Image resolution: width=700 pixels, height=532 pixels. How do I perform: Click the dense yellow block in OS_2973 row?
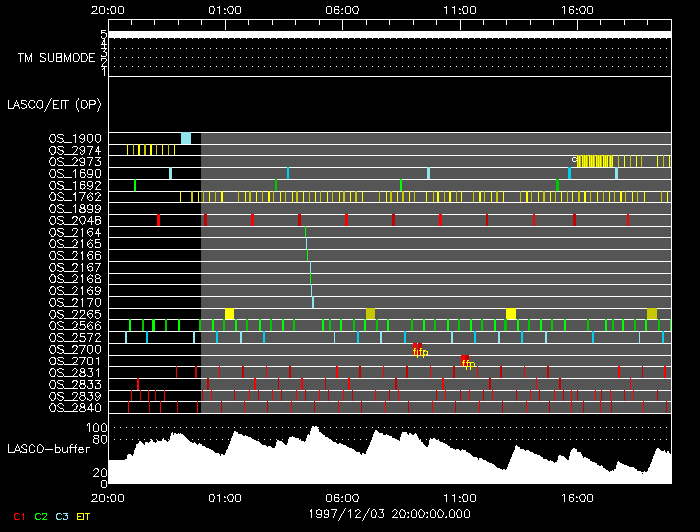tap(595, 161)
